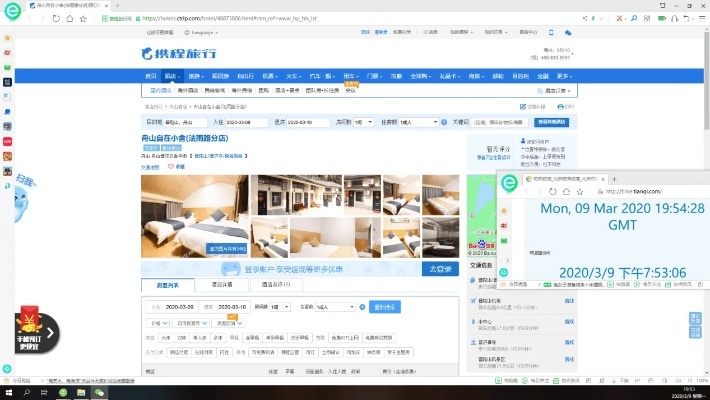Open Windows taskbar search
This screenshot has height=400, width=710.
point(26,392)
